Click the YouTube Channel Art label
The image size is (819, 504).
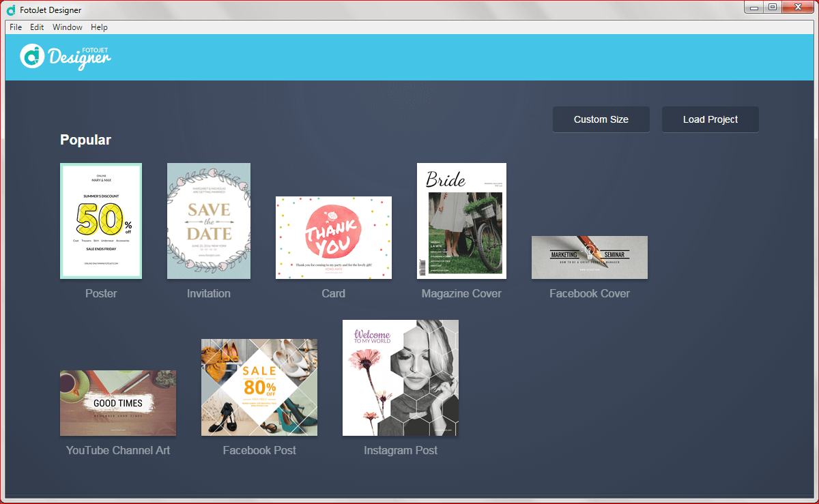[x=118, y=451]
